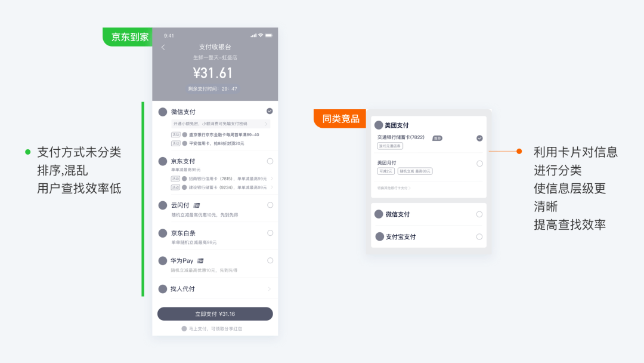The image size is (644, 363).
Task: Go back with the left arrow icon
Action: (x=163, y=47)
